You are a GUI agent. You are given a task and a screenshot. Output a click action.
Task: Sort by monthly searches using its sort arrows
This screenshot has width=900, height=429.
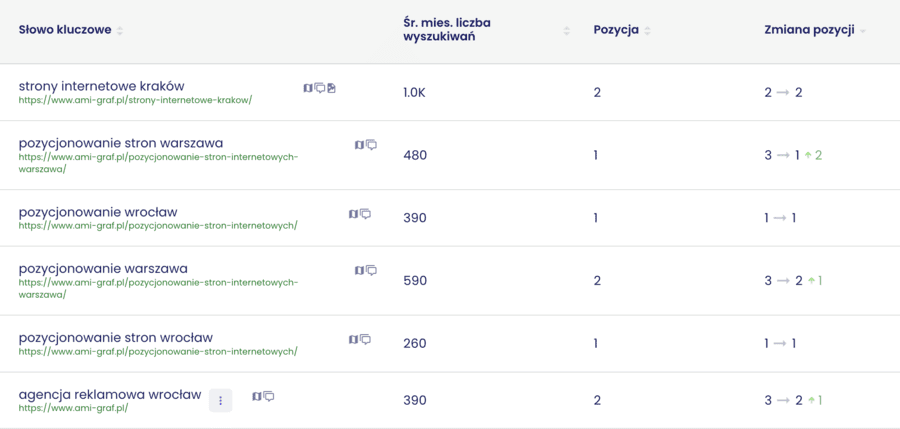click(x=567, y=31)
